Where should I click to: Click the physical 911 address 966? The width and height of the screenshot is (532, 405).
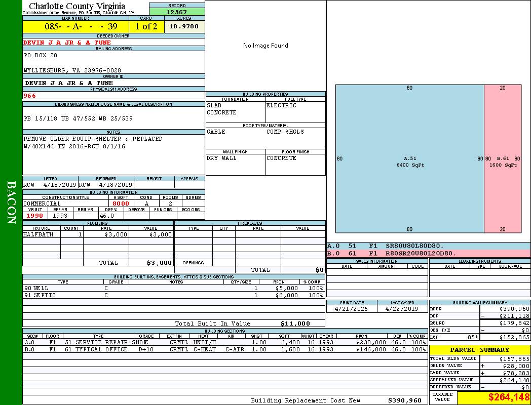pyautogui.click(x=30, y=96)
